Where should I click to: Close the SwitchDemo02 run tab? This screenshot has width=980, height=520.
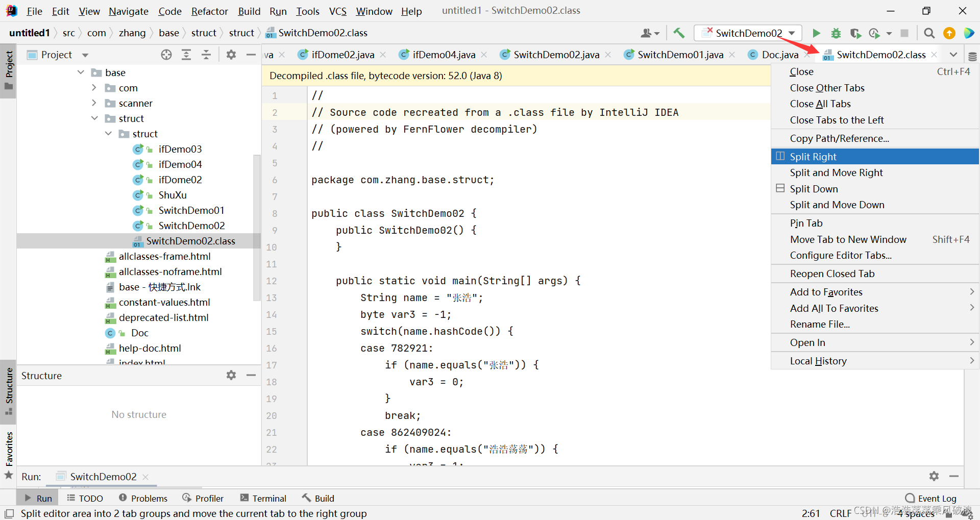click(x=145, y=477)
